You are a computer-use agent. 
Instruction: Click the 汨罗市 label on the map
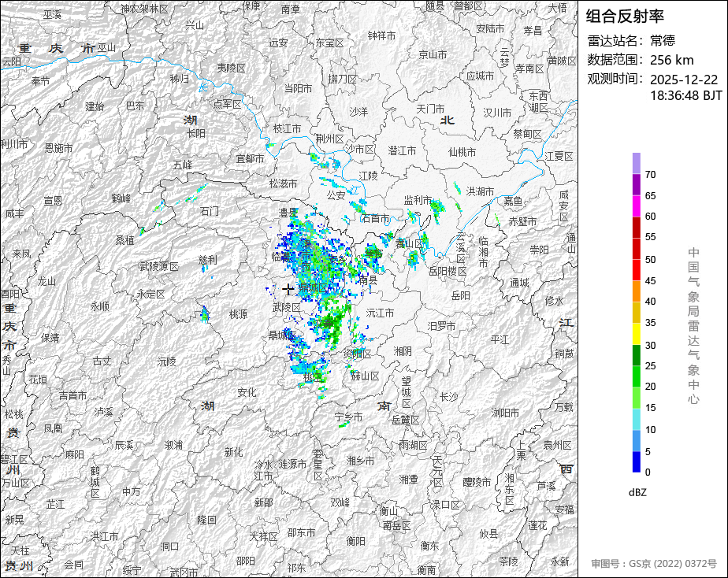coord(441,326)
